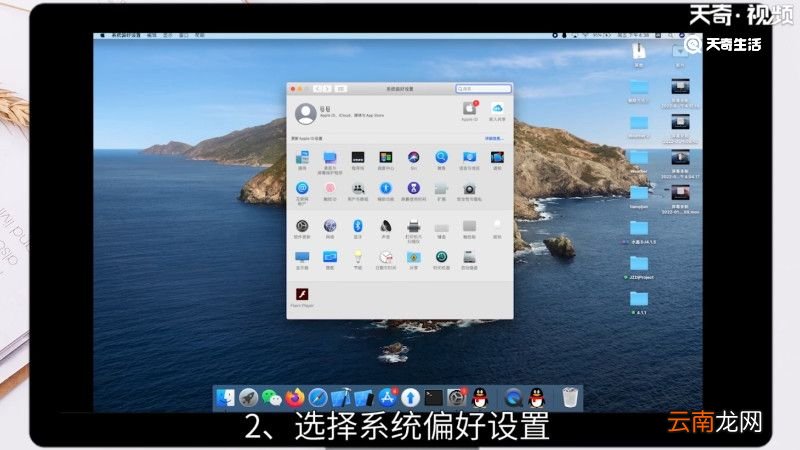The width and height of the screenshot is (800, 450).
Task: Open WeChat from the Dock
Action: coord(271,397)
